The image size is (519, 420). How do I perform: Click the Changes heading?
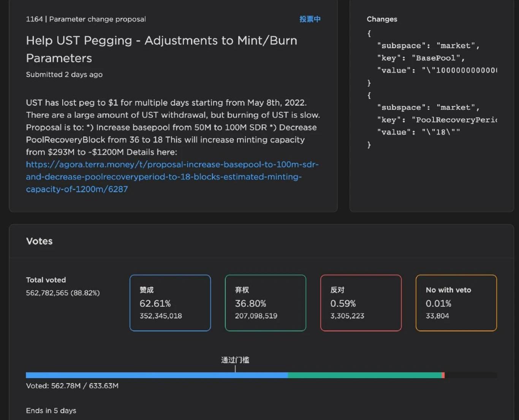(382, 19)
